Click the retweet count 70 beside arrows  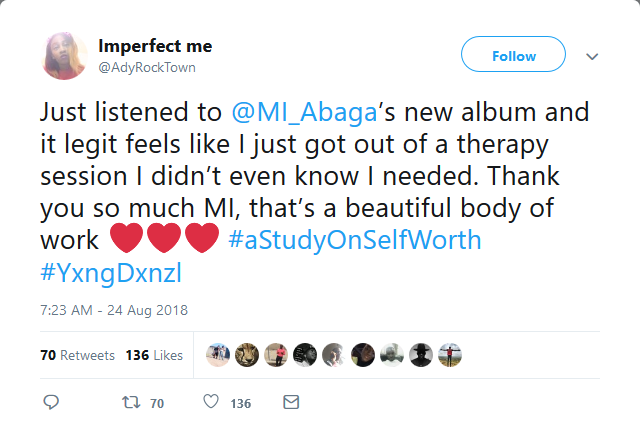156,403
